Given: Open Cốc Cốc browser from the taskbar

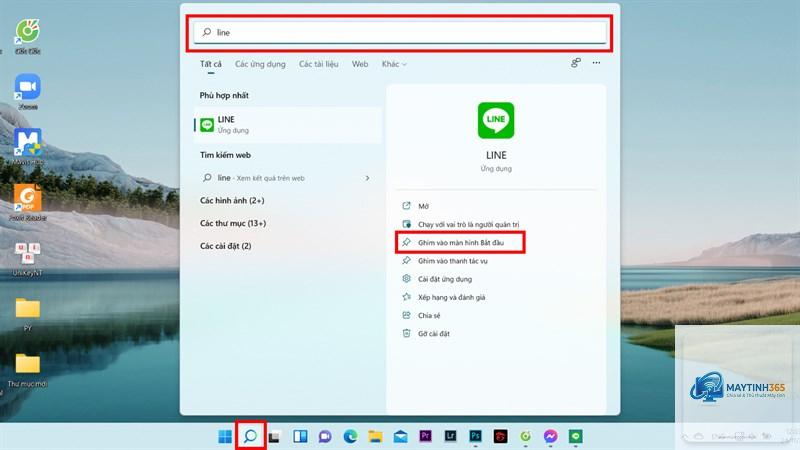Looking at the screenshot, I should tap(526, 436).
